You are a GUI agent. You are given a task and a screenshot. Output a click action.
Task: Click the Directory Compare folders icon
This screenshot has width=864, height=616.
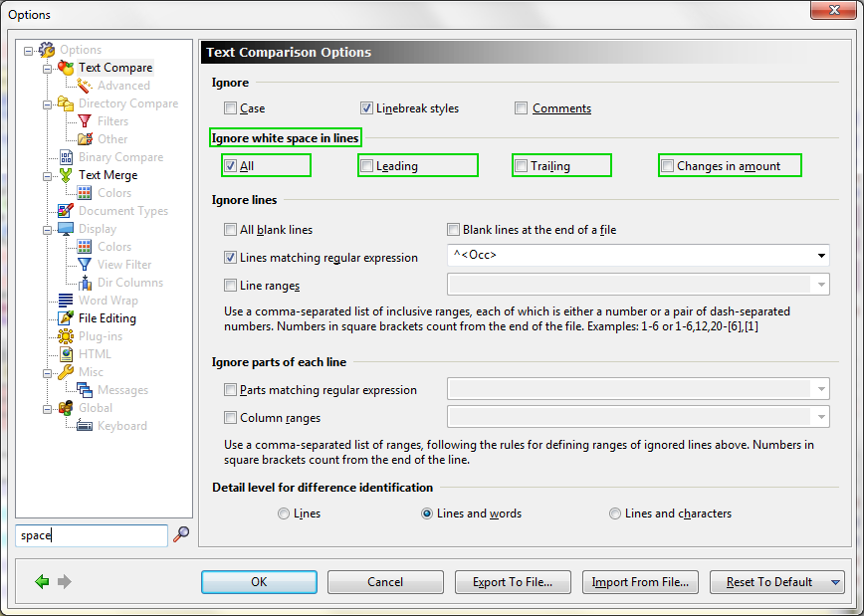coord(66,103)
